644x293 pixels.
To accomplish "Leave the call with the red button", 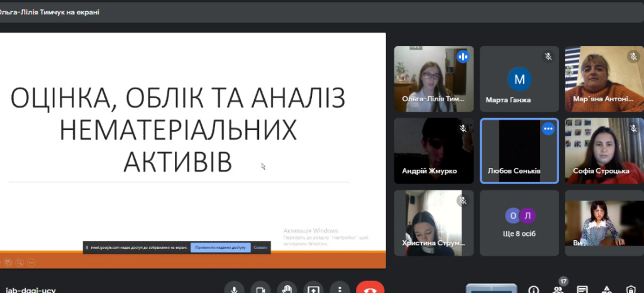I will click(370, 289).
